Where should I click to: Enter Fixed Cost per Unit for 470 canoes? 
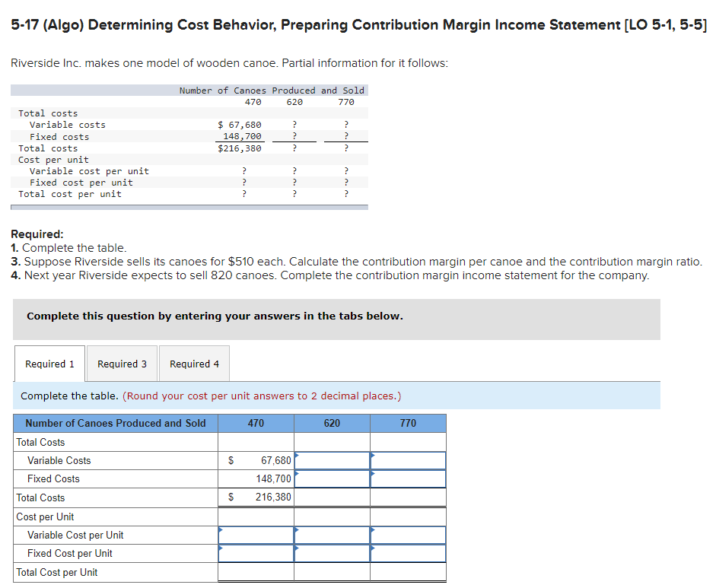point(255,553)
